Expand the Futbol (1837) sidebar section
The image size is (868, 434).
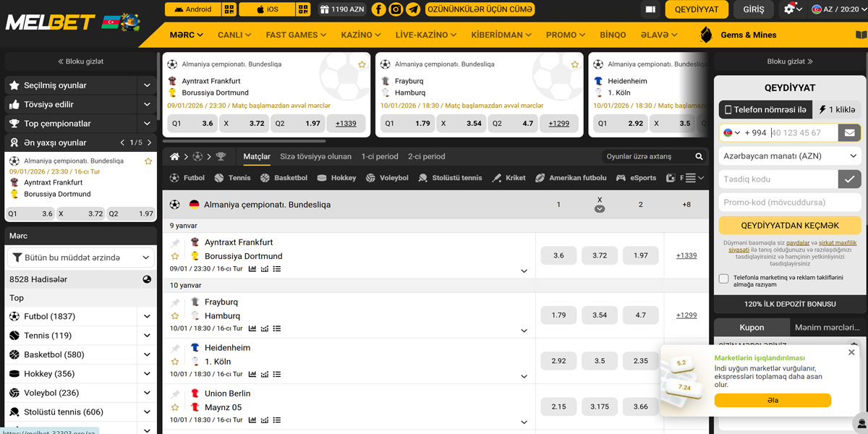click(x=146, y=318)
